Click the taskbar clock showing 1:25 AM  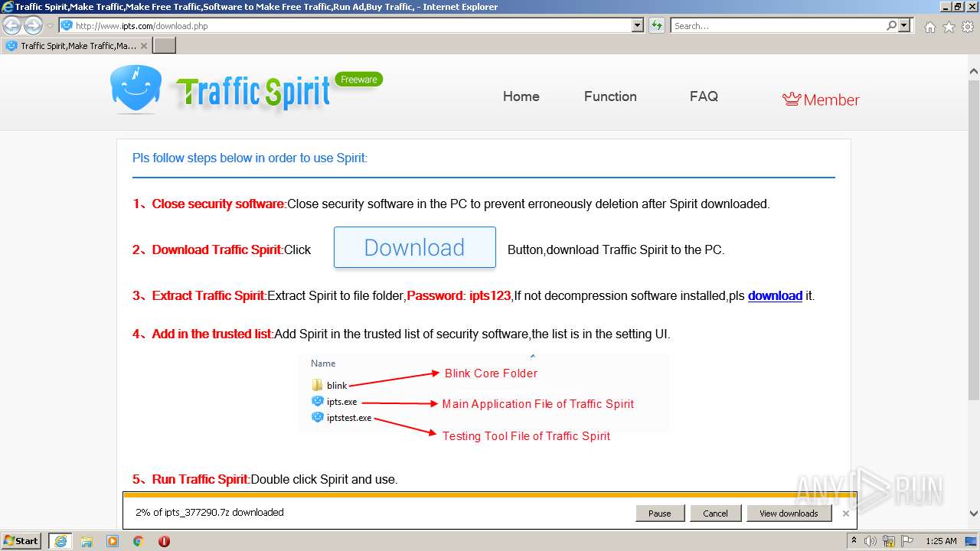(941, 541)
